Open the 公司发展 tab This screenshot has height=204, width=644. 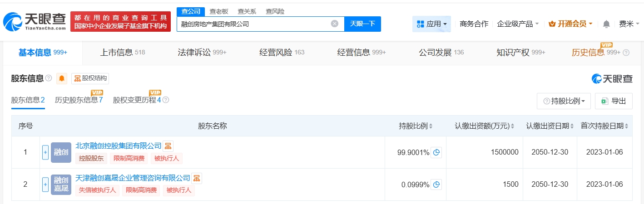tap(441, 53)
